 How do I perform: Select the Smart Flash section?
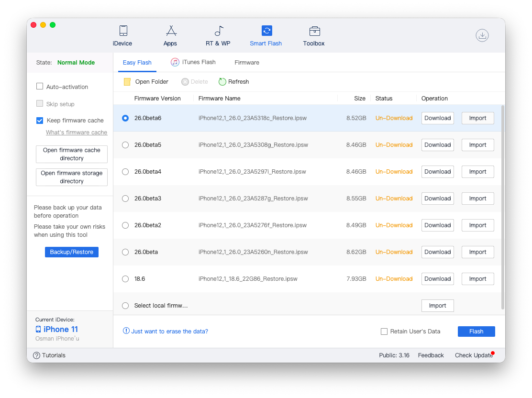(x=266, y=36)
